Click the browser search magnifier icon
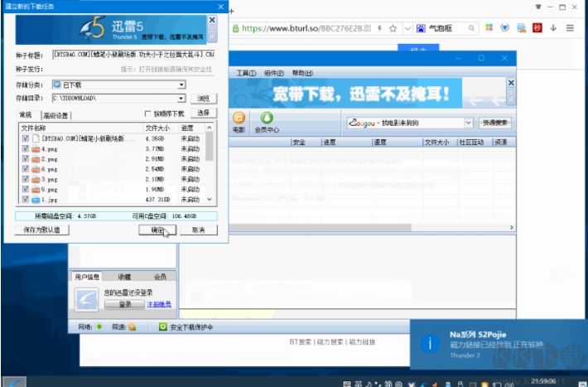Viewport: 588px width, 387px height. coord(471,28)
